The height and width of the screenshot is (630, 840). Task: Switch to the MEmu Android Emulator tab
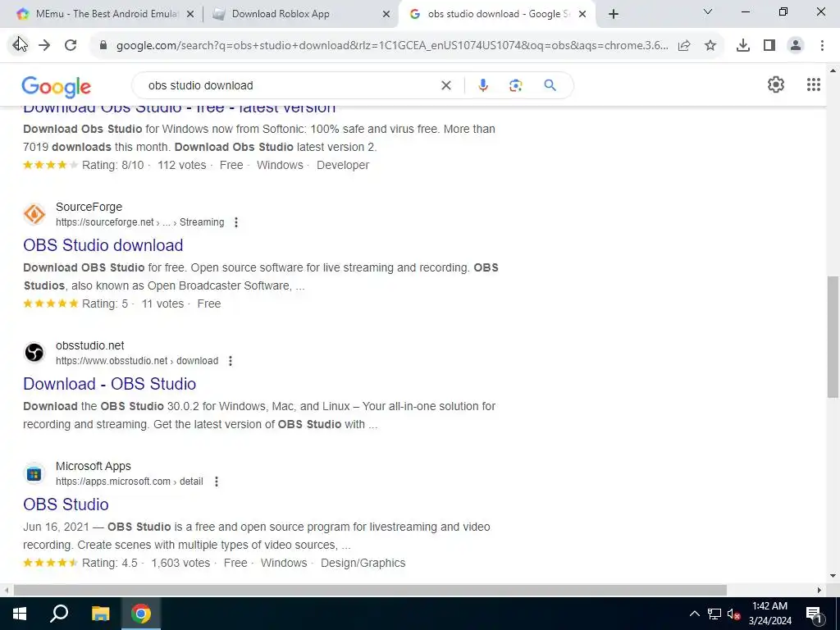click(x=102, y=14)
